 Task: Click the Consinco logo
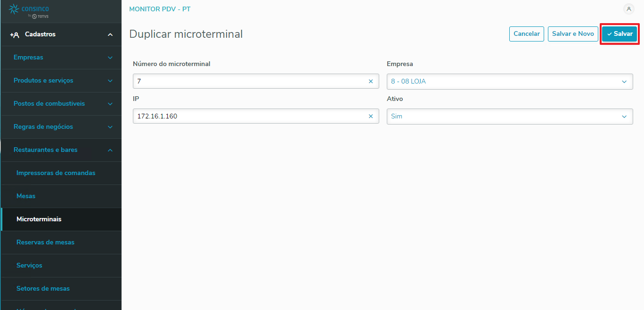pos(29,11)
